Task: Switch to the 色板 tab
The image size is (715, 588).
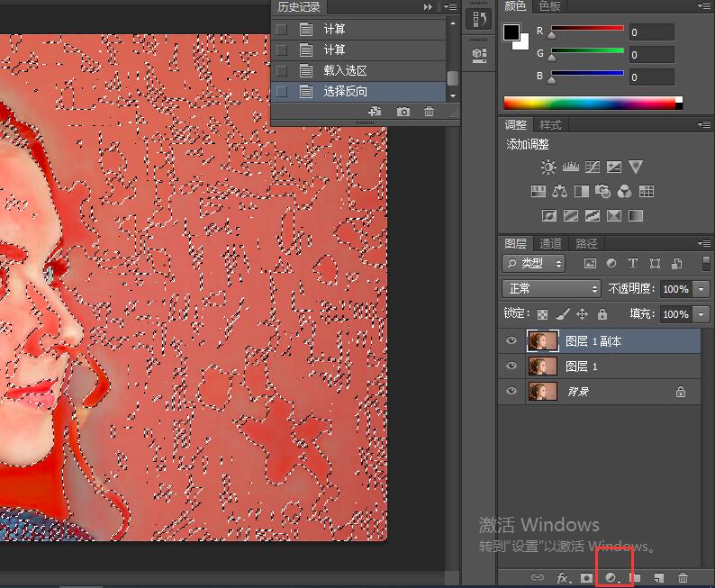Action: (x=549, y=6)
